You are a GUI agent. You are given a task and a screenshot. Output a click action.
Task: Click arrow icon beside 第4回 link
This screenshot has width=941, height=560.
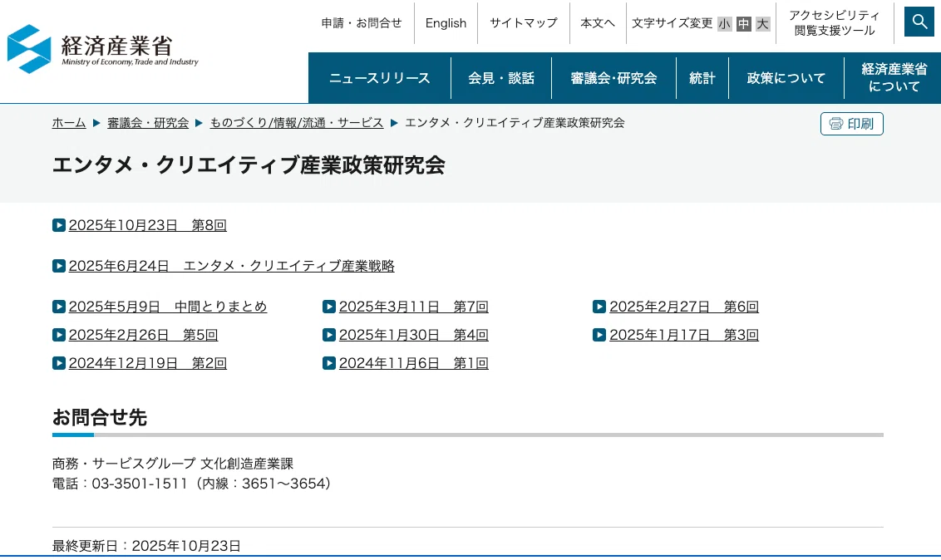[x=329, y=335]
